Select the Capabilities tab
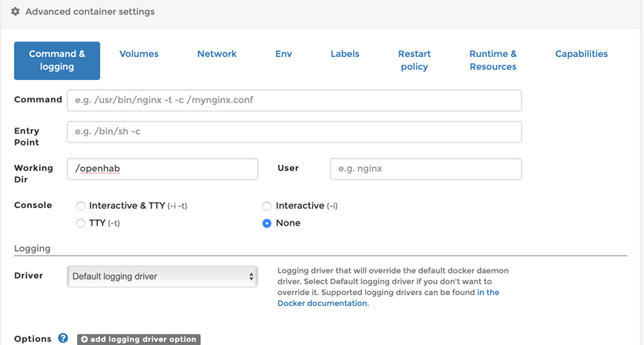Viewport: 644px width, 345px height. (x=581, y=54)
